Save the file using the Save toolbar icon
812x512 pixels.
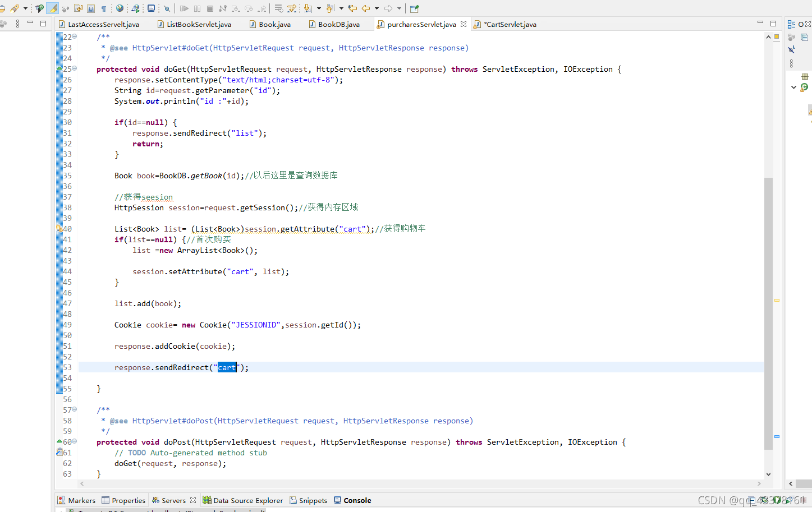tap(4, 8)
